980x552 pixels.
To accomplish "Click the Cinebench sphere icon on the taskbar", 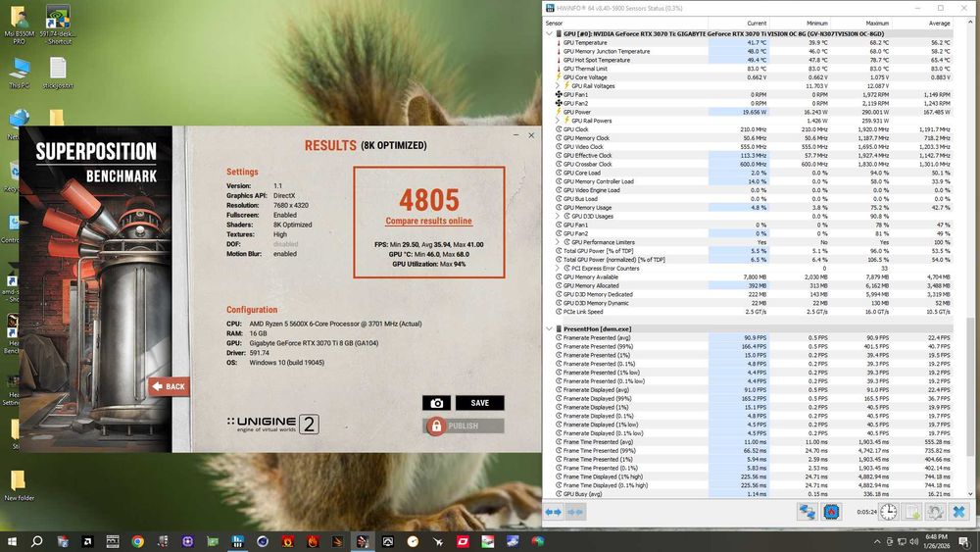I will click(263, 541).
